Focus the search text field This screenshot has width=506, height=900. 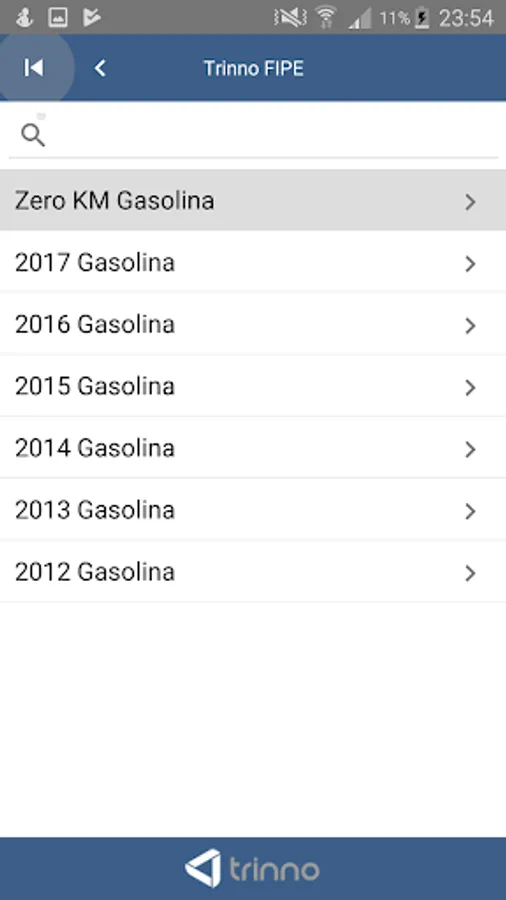click(x=253, y=135)
